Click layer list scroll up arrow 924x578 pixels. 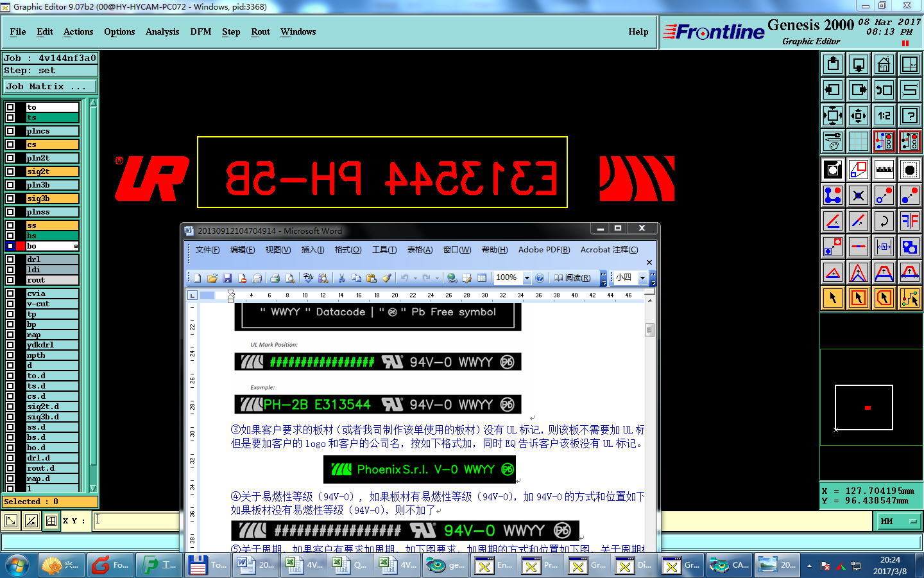point(94,103)
